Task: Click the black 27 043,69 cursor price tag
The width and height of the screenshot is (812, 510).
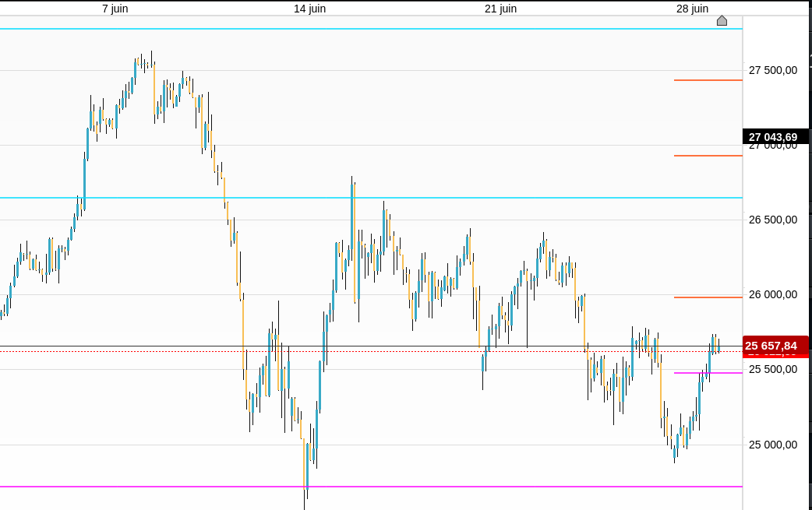Action: (x=775, y=136)
